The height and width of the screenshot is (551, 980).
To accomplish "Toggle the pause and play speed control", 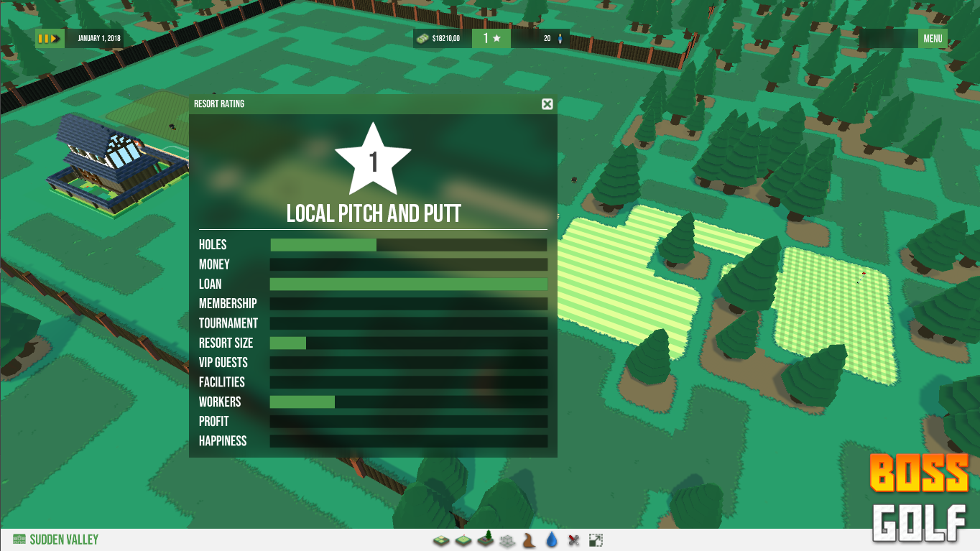I will tap(50, 38).
